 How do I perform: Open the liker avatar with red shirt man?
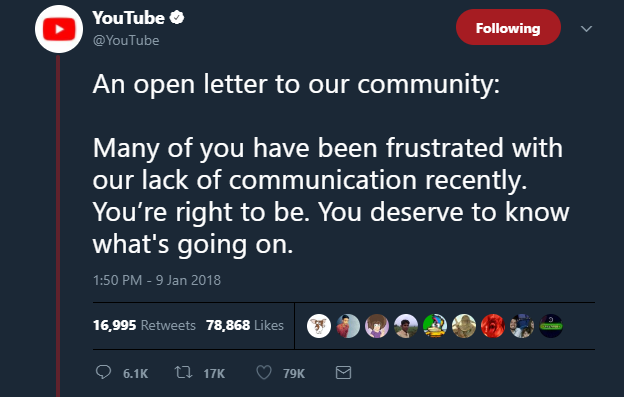[348, 326]
